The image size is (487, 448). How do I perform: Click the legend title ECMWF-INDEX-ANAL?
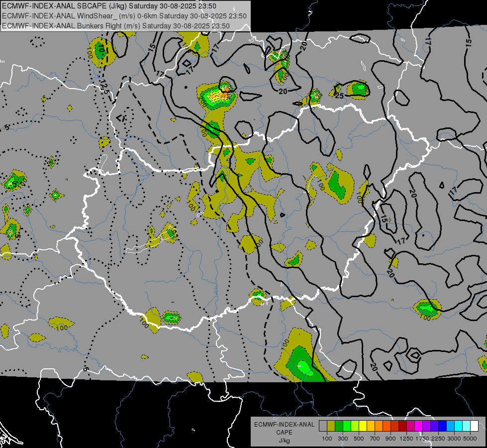(x=284, y=425)
